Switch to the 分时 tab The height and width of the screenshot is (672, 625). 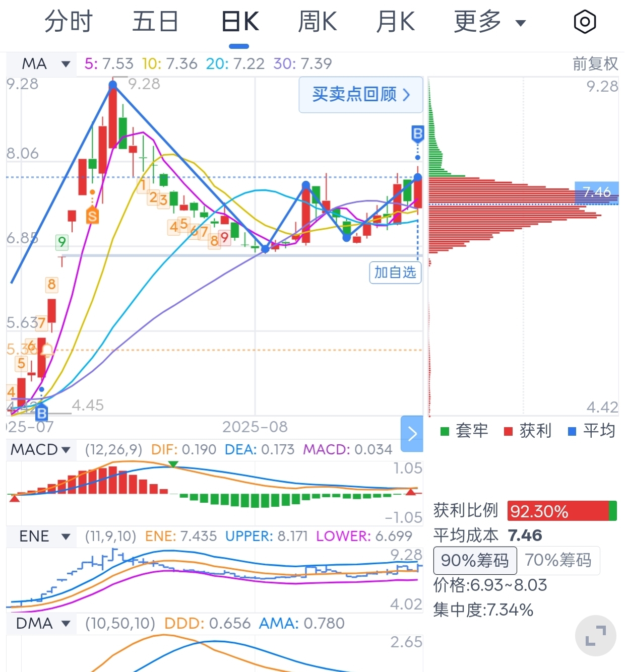coord(68,22)
